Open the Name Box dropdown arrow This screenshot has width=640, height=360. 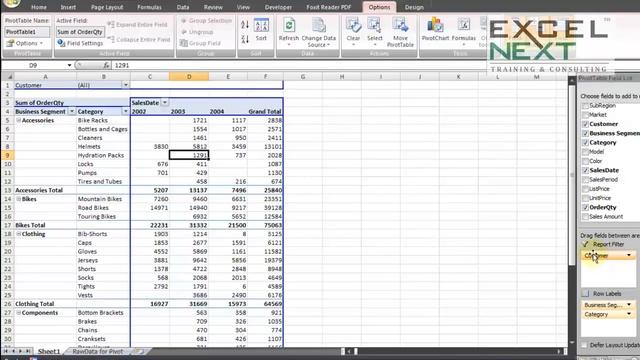(69, 65)
